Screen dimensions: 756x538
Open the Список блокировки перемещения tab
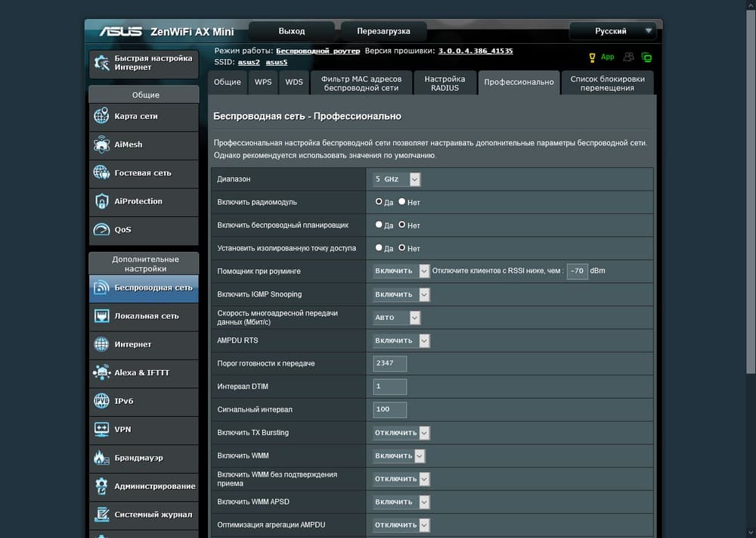tap(607, 82)
